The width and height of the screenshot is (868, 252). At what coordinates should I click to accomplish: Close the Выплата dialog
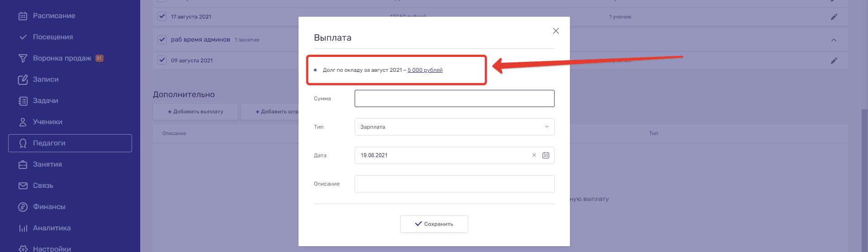click(556, 31)
